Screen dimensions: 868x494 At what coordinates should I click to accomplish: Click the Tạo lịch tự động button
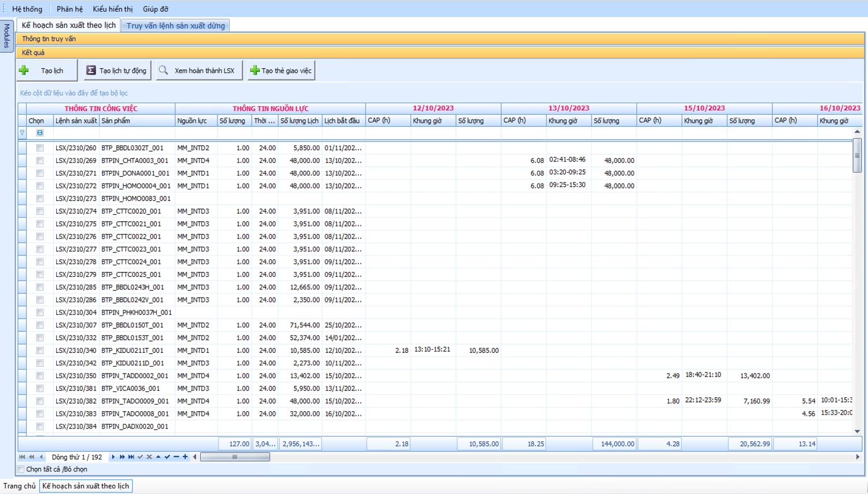coord(117,70)
